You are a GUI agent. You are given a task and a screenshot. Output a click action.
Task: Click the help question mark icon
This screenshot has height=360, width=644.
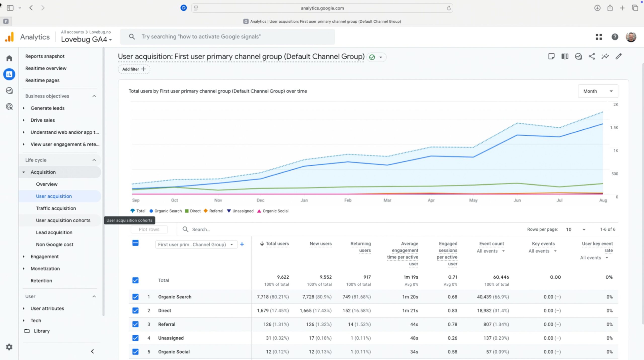pos(615,37)
